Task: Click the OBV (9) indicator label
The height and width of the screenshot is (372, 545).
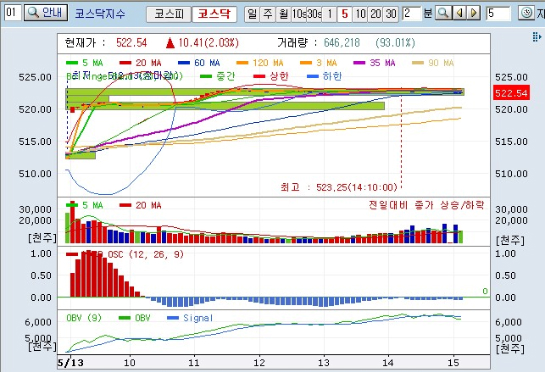Action: pyautogui.click(x=83, y=318)
